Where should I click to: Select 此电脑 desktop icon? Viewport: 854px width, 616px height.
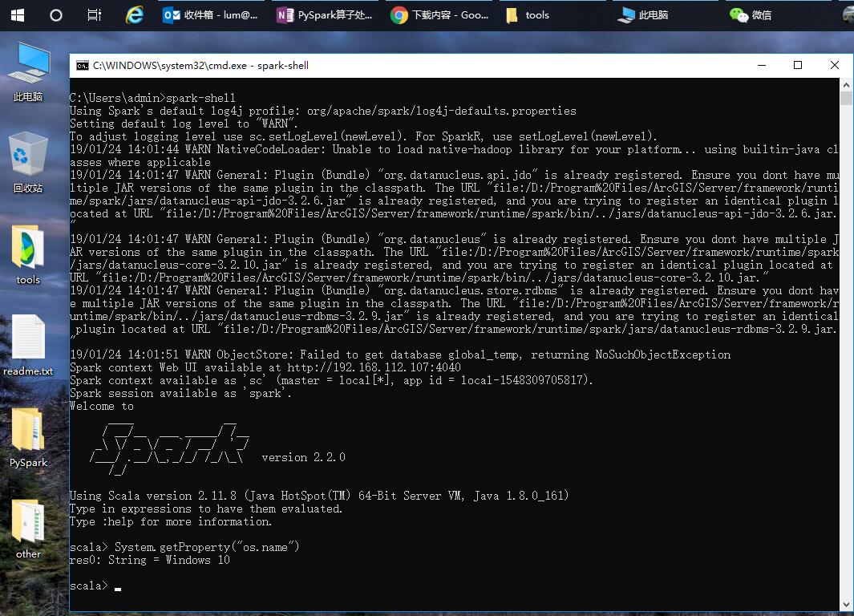28,72
